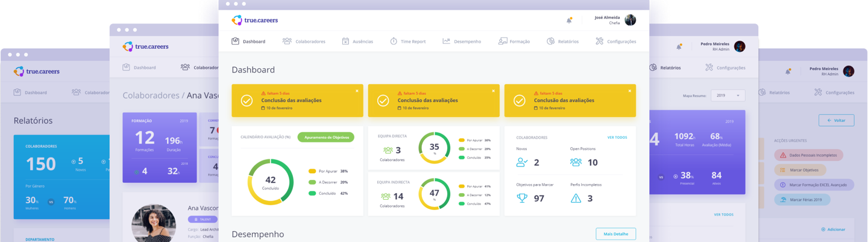
Task: Click the Voltar button in rightmost window
Action: coord(836,120)
